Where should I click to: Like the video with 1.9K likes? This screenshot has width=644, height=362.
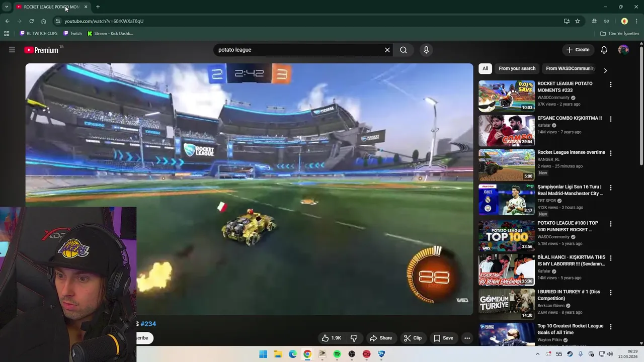pos(332,338)
